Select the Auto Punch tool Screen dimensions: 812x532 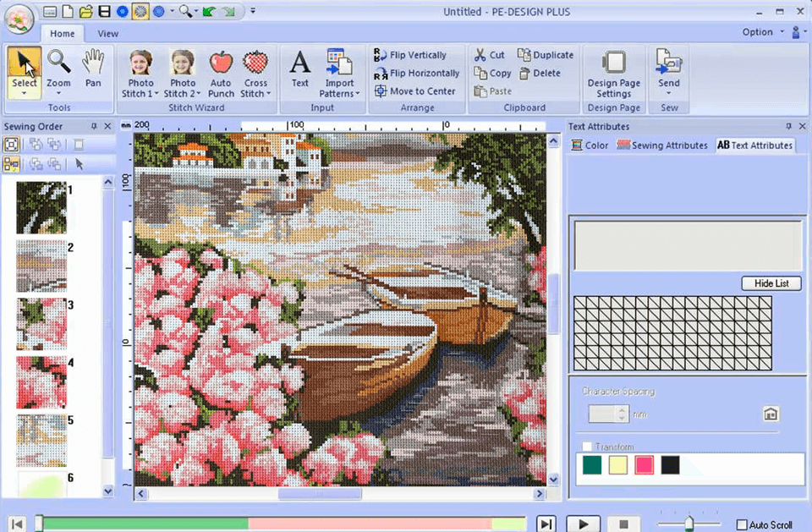(x=221, y=72)
